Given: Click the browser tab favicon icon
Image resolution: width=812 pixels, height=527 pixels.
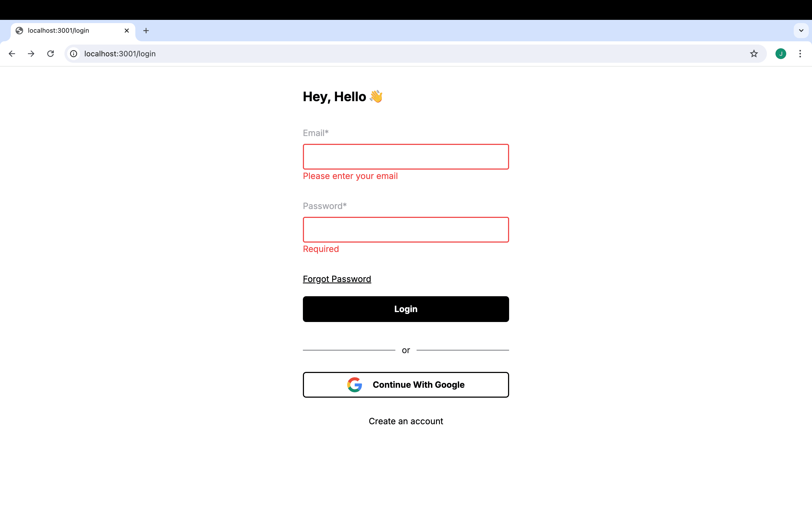Looking at the screenshot, I should pyautogui.click(x=20, y=30).
